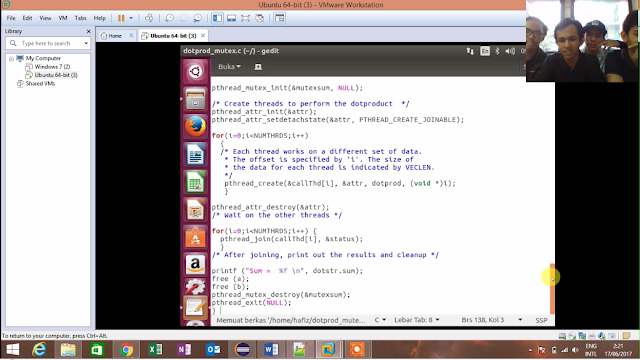The image size is (640, 360).
Task: Open LibreOffice Calc from the launcher
Action: point(195,182)
